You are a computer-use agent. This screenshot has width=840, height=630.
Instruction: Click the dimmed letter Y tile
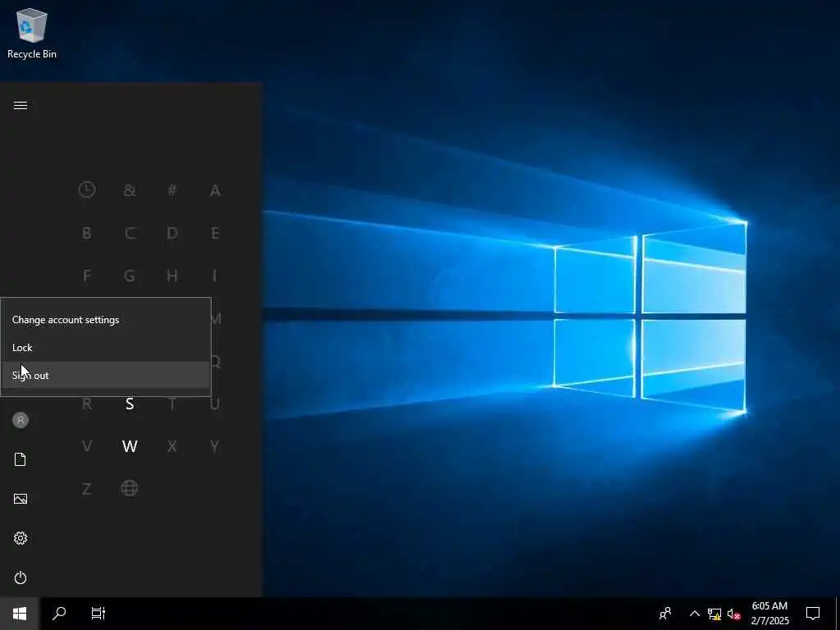[215, 446]
